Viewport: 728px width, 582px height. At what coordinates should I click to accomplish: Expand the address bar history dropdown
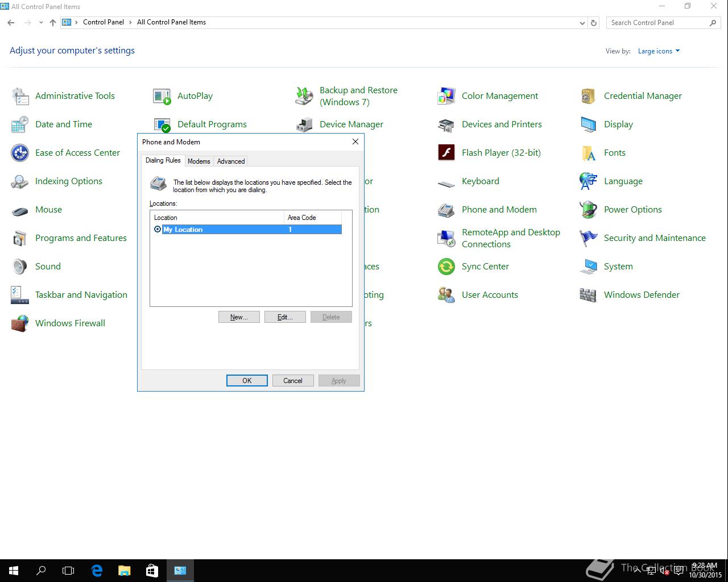click(x=582, y=23)
